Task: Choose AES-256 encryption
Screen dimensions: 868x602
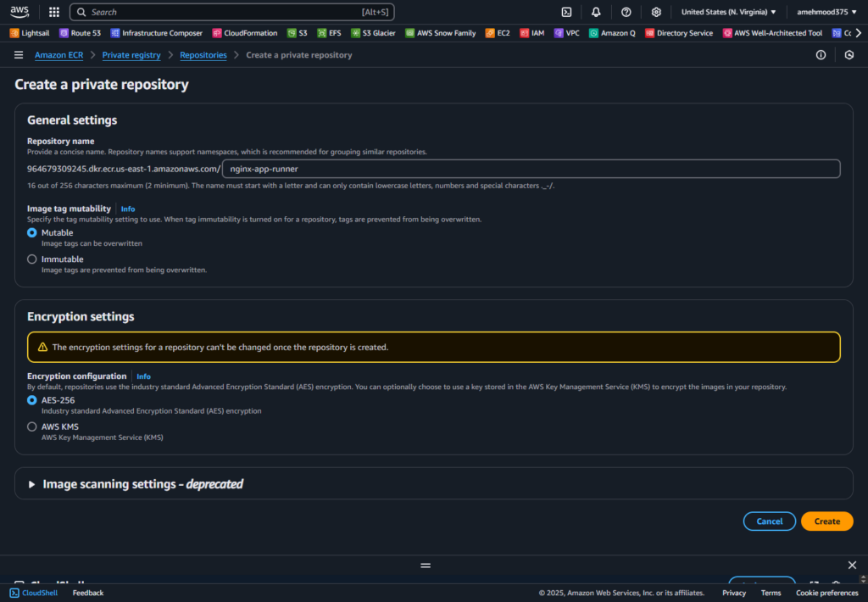Action: point(32,400)
